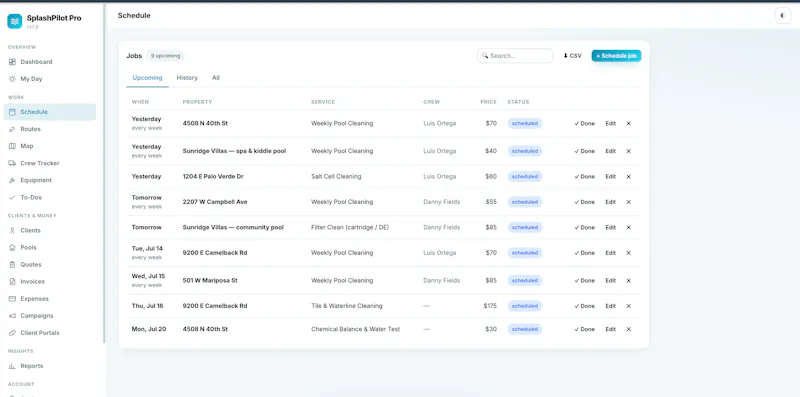
Task: Select the Schedule sidebar item
Action: (49, 112)
